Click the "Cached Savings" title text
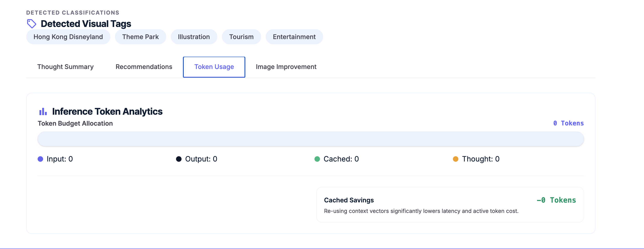This screenshot has height=249, width=644. (349, 200)
